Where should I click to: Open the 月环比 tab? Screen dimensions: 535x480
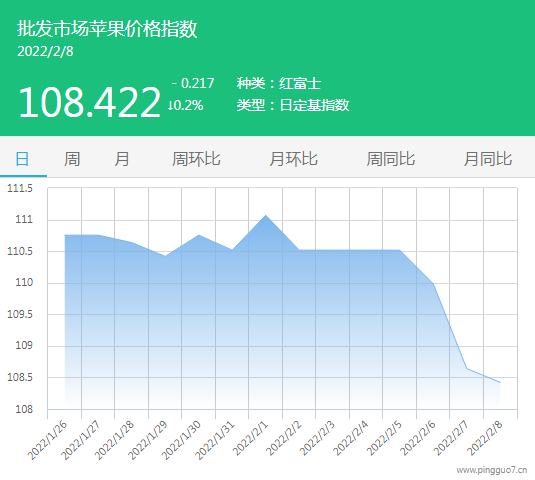tap(293, 159)
